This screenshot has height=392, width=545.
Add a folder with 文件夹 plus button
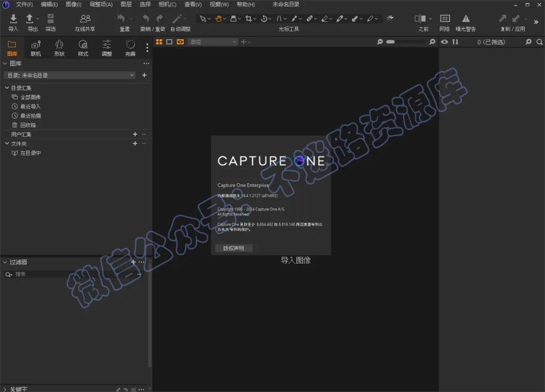135,143
